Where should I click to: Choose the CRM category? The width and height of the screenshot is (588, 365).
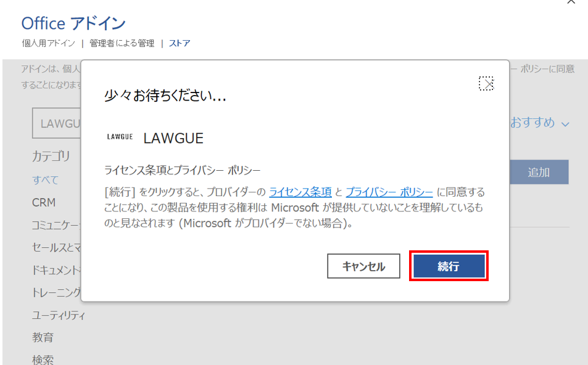click(x=44, y=203)
